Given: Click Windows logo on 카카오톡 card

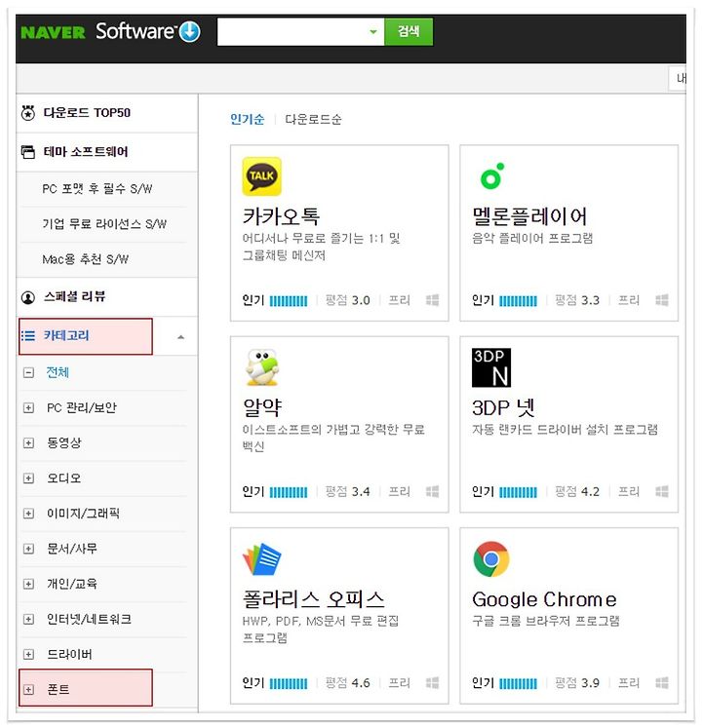Looking at the screenshot, I should (432, 300).
